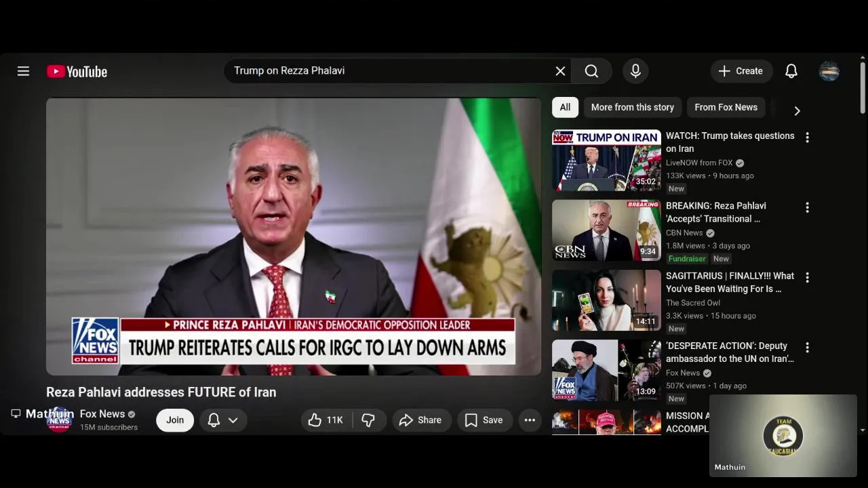Visit the 'CBN News' channel name
The height and width of the screenshot is (488, 868).
click(x=684, y=233)
